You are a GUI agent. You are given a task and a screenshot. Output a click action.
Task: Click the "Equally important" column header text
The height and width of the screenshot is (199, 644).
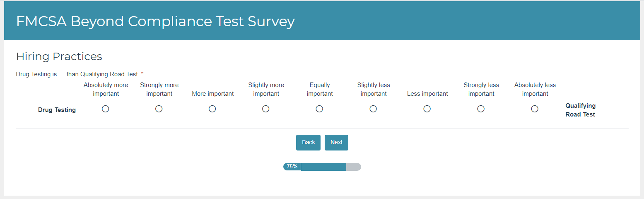coord(320,89)
